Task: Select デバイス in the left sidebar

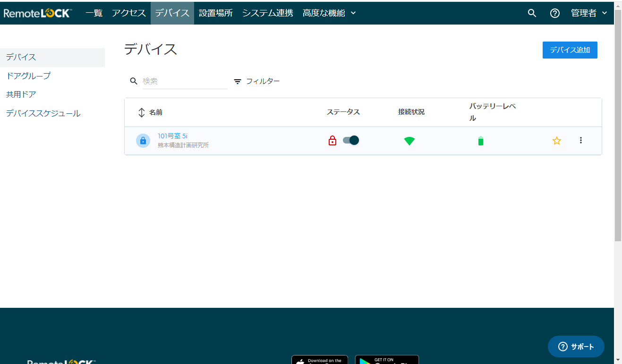Action: pyautogui.click(x=52, y=57)
